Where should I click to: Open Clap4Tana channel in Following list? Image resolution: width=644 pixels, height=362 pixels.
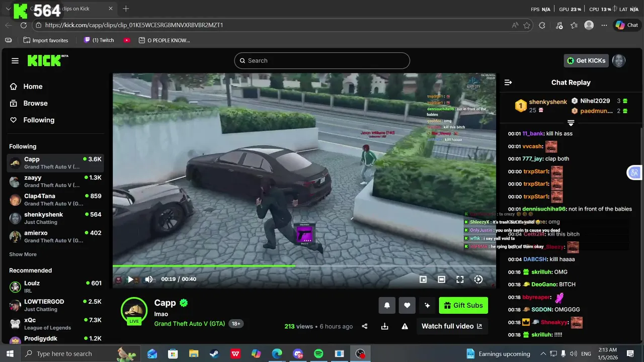click(x=55, y=200)
